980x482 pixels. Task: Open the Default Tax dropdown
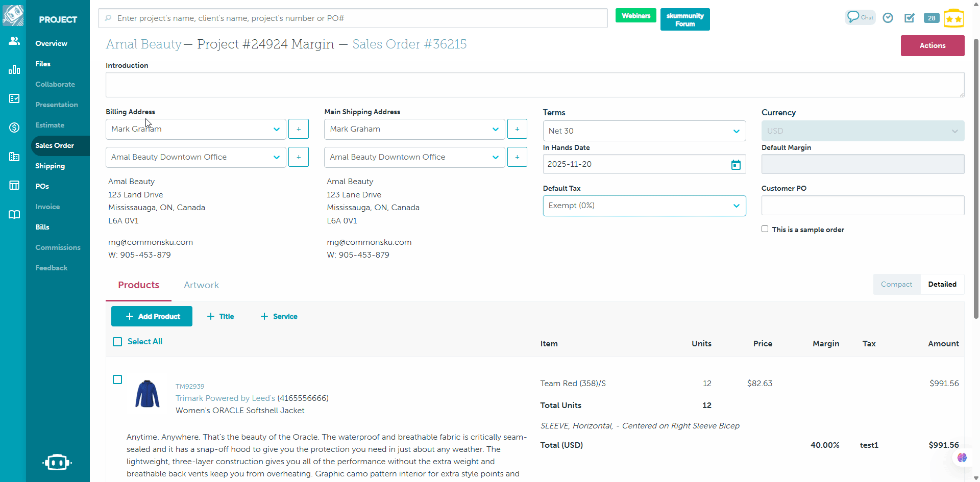point(644,206)
